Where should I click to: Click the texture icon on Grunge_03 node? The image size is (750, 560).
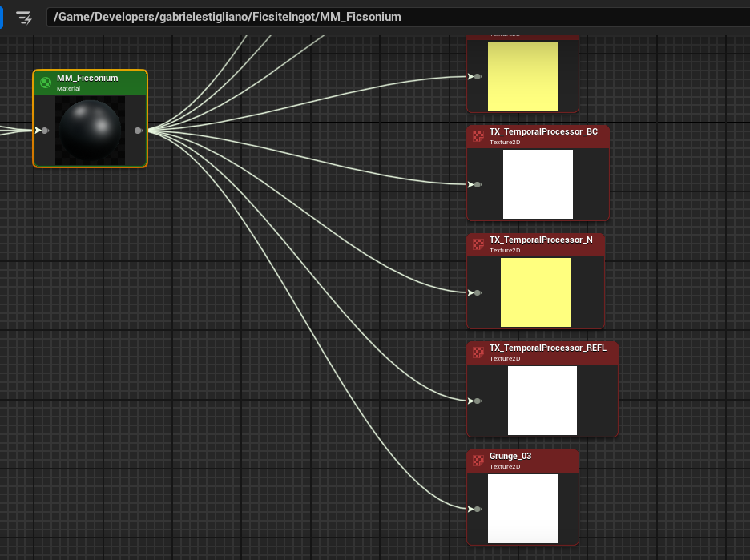pos(478,461)
